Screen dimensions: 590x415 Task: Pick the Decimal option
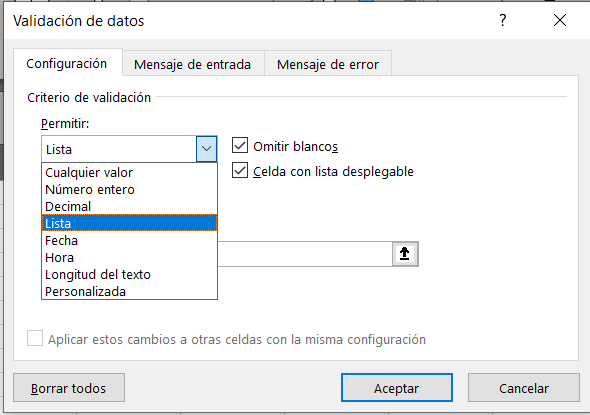pos(129,207)
